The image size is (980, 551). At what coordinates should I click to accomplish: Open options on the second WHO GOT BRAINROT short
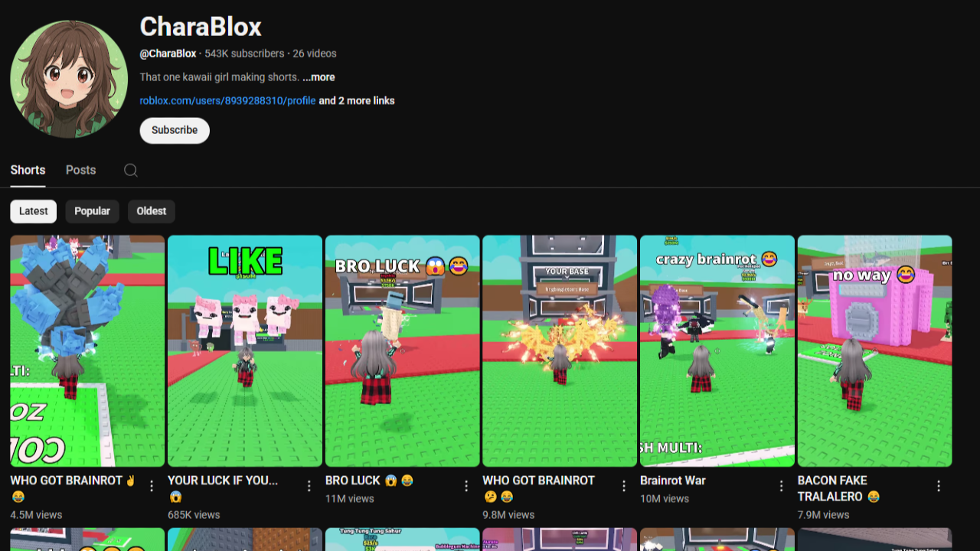[624, 485]
